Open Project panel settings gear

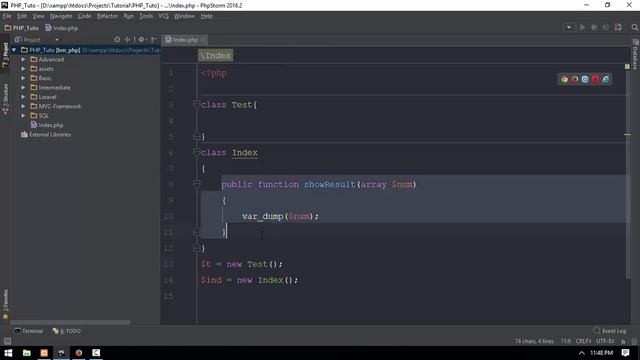(142, 40)
